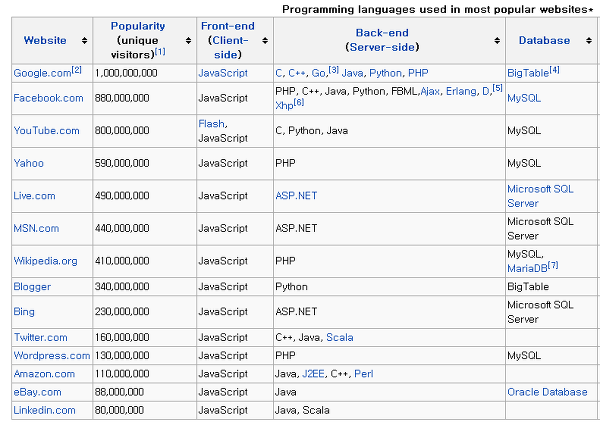Viewport: 600px width, 422px height.
Task: Open Python link in Google row
Action: click(385, 73)
